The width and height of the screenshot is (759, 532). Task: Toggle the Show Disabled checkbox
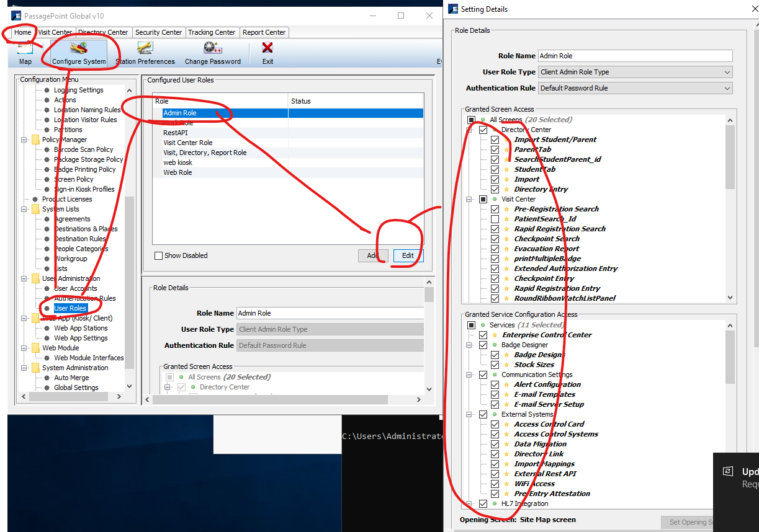click(x=158, y=255)
